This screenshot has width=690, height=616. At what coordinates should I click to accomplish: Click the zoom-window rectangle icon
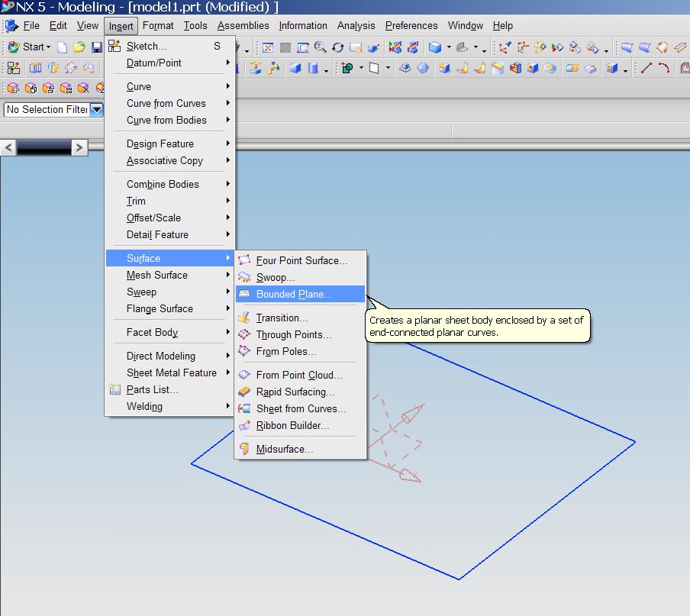tap(303, 47)
